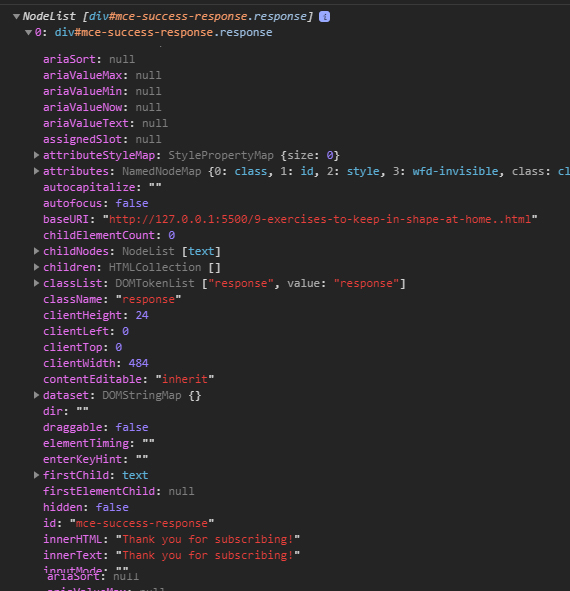The height and width of the screenshot is (591, 570).
Task: Expand the attributeStyleMap property
Action: coord(36,155)
